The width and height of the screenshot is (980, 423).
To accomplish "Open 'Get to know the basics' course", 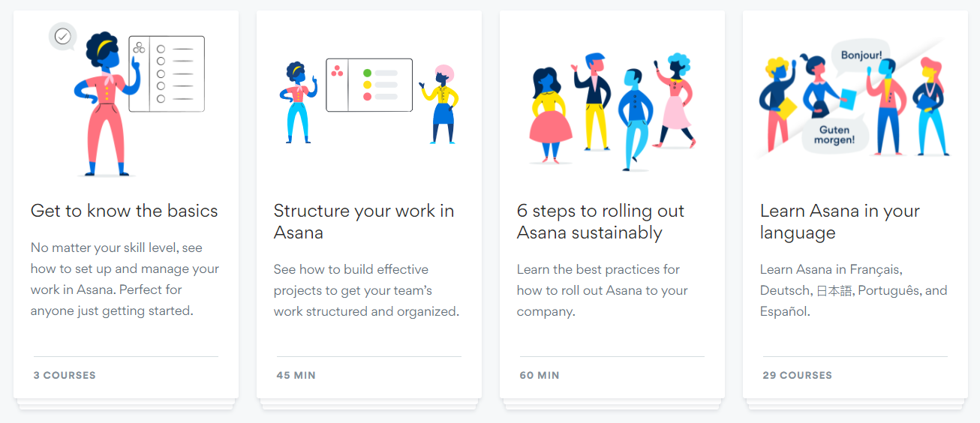I will [x=125, y=211].
